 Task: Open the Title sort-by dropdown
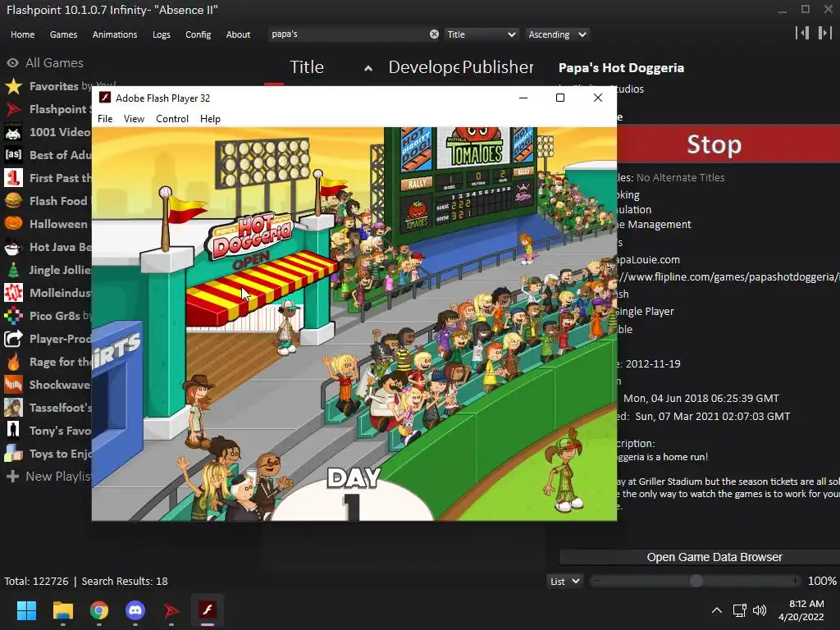(481, 34)
